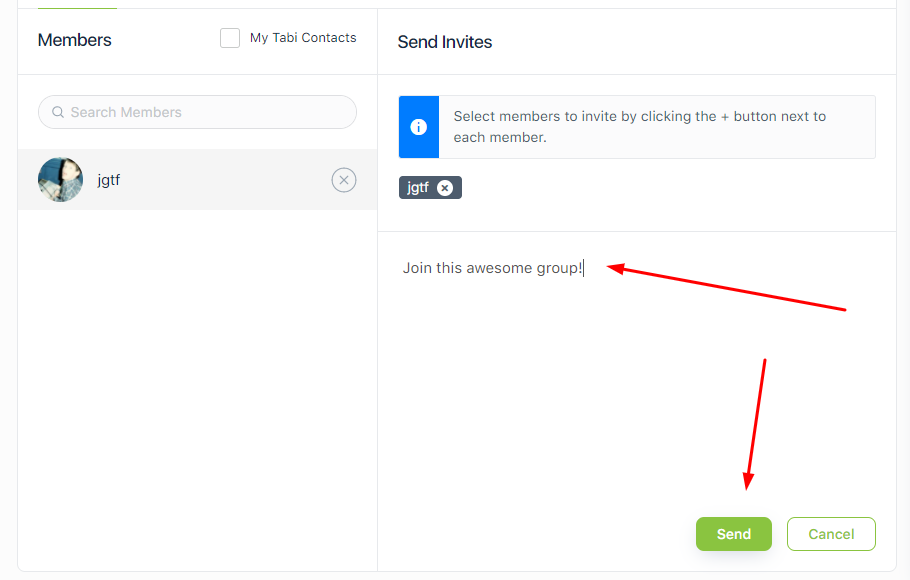The image size is (910, 580).
Task: Click the Members heading
Action: pos(74,40)
